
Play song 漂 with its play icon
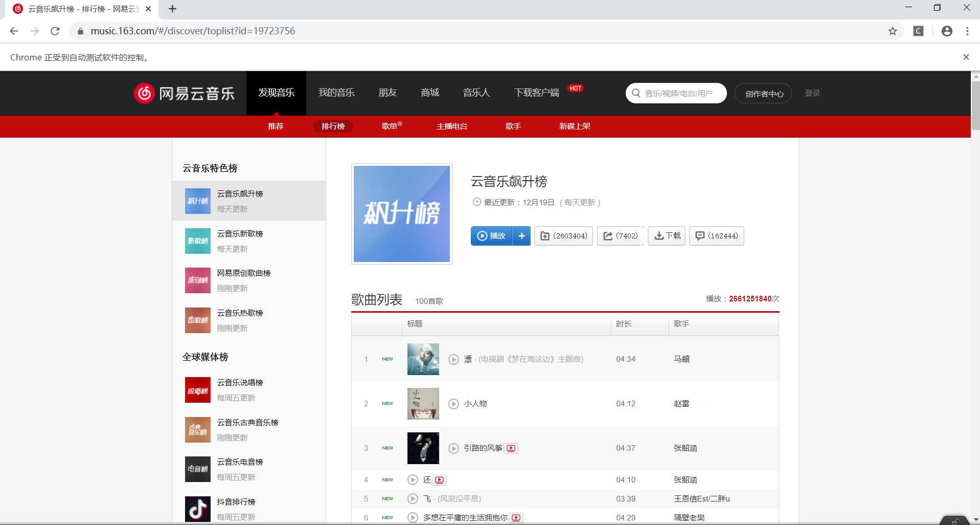pos(453,359)
